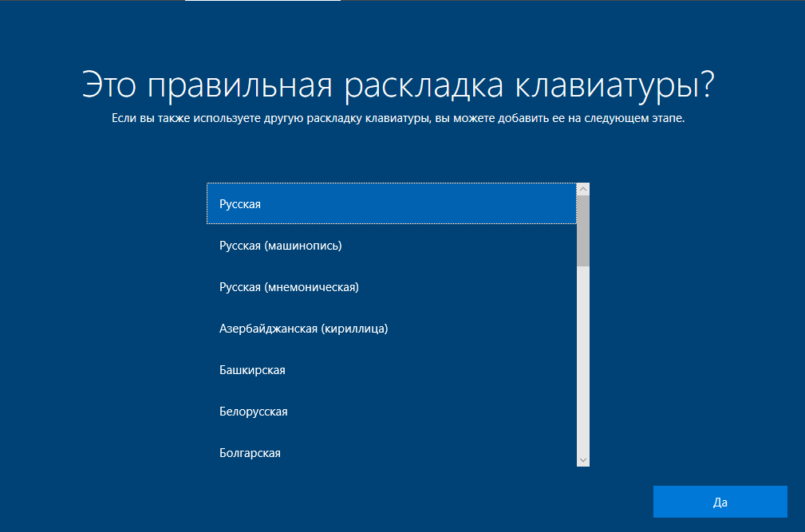Click the layout list scrollbar thumb
Screen dimensions: 805x532
(582, 231)
